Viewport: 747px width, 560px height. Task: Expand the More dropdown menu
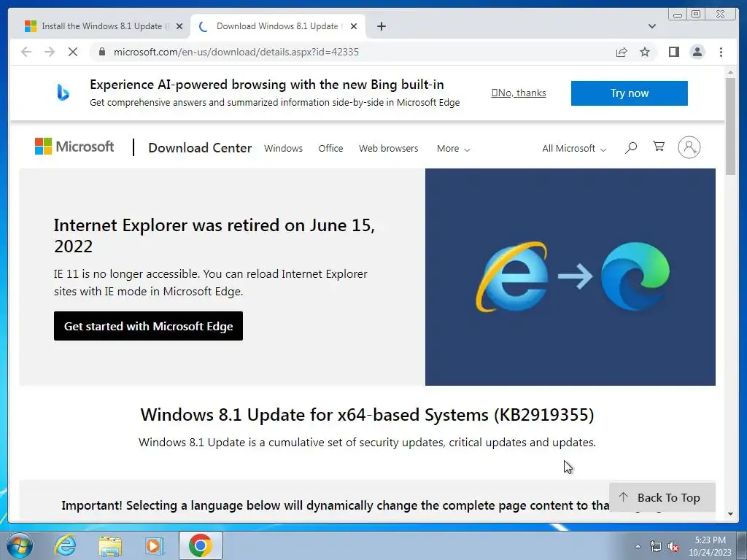(x=453, y=149)
